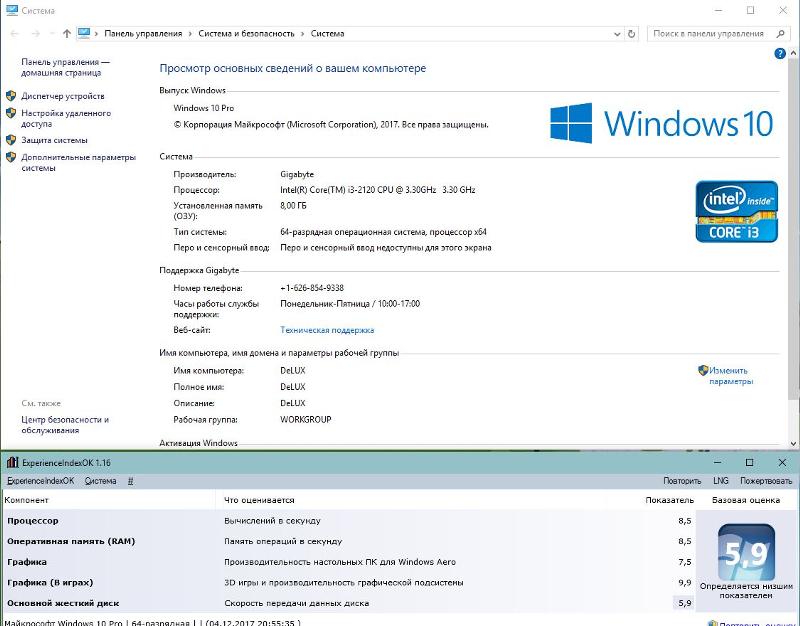Select the Оперативная память (RAM) row
This screenshot has height=626, width=800.
click(349, 541)
